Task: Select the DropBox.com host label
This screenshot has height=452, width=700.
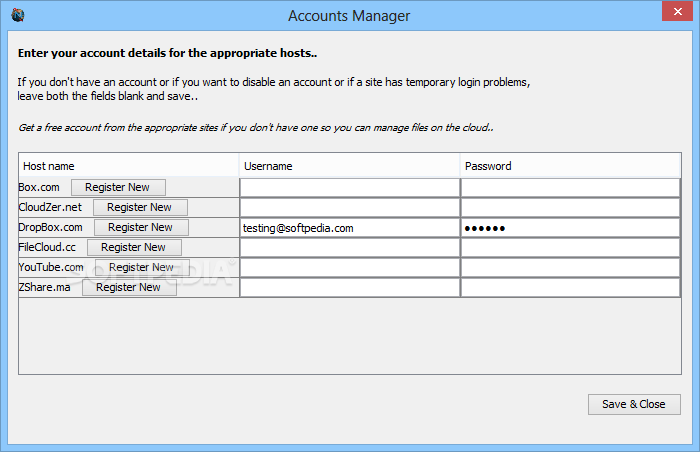Action: [x=50, y=227]
